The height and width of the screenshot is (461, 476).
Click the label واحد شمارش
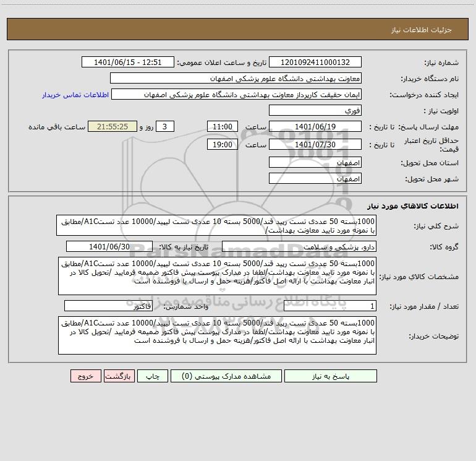[186, 307]
